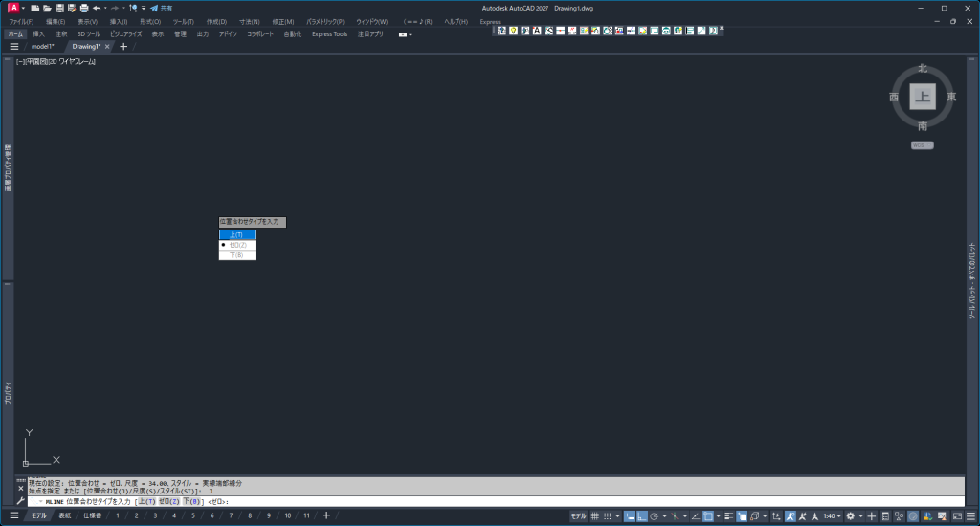The image size is (980, 526).
Task: Toggle grid display in status bar
Action: [x=594, y=516]
